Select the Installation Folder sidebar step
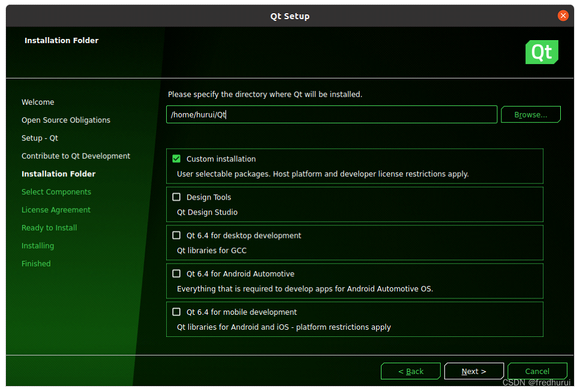Image resolution: width=580 pixels, height=392 pixels. (x=58, y=174)
